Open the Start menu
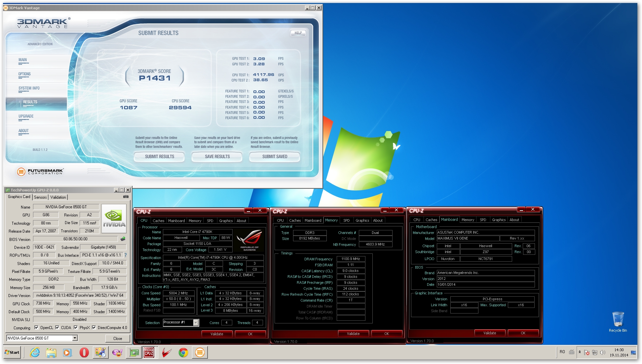 pyautogui.click(x=12, y=352)
